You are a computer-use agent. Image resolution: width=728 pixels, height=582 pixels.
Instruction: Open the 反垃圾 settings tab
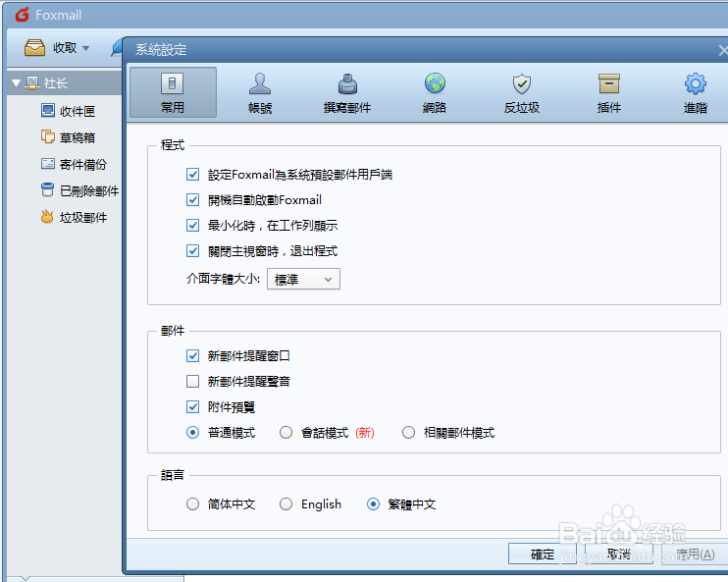click(x=522, y=92)
